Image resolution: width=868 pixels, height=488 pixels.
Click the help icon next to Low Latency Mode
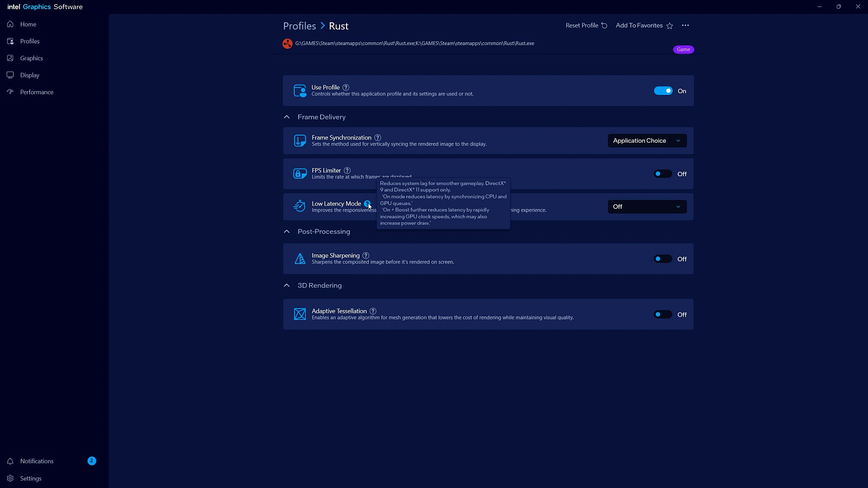(367, 204)
